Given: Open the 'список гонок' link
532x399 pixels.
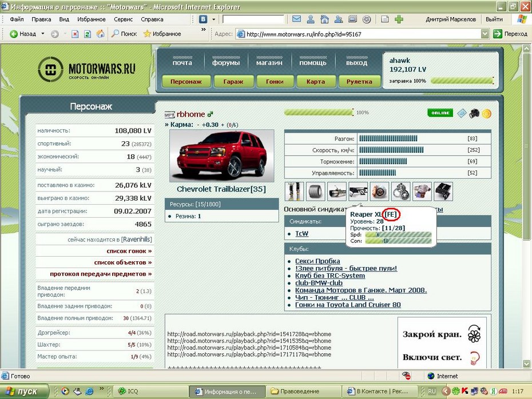Looking at the screenshot, I should 129,251.
